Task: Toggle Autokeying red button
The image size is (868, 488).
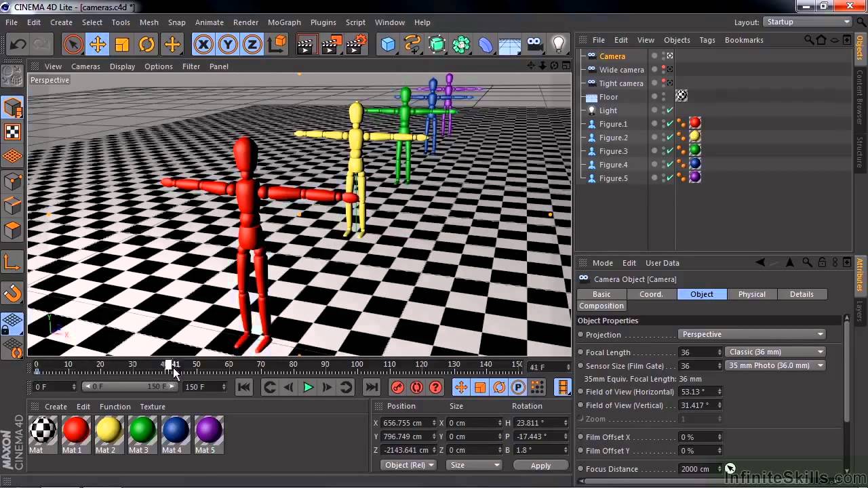Action: point(417,387)
